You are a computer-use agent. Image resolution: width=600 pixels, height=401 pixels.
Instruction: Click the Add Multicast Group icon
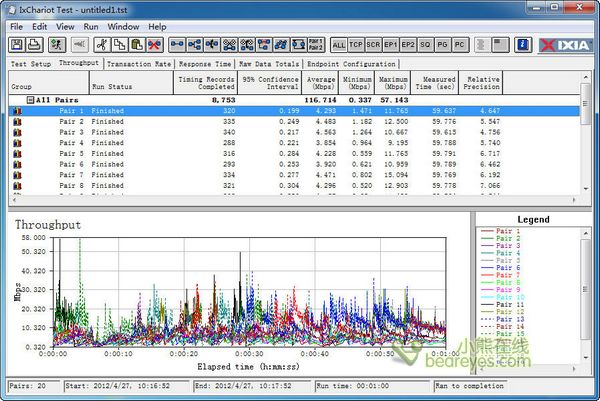pos(195,45)
